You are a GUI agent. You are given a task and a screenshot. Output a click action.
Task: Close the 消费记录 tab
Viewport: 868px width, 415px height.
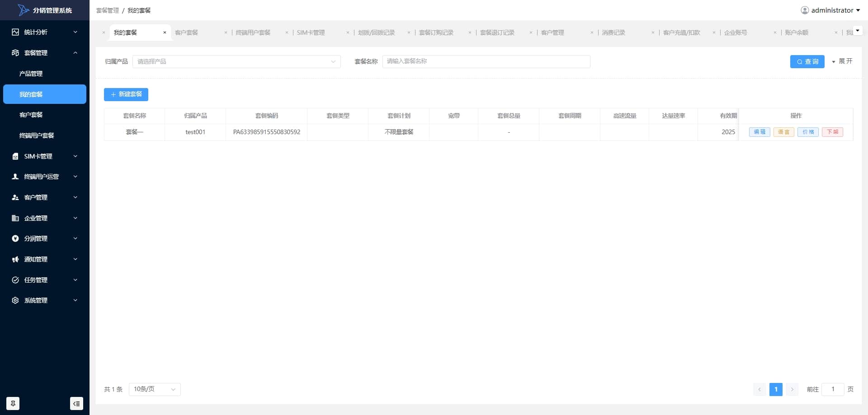pyautogui.click(x=653, y=33)
